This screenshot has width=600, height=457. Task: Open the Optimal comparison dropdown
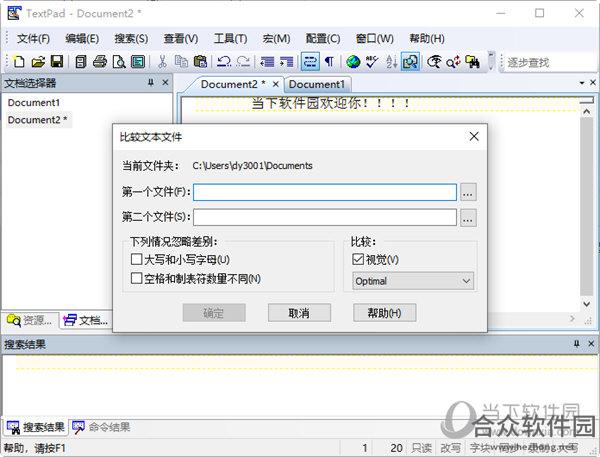[x=413, y=281]
